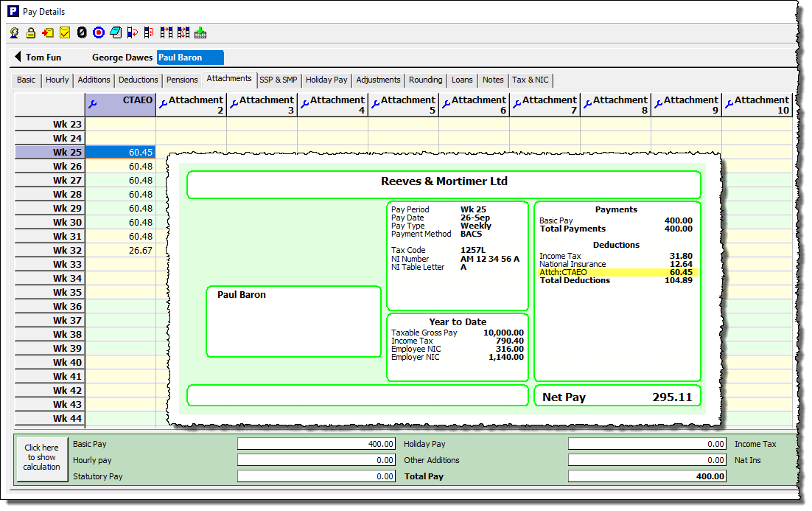The width and height of the screenshot is (812, 511).
Task: Click the Wk 33 row header
Action: coord(50,264)
